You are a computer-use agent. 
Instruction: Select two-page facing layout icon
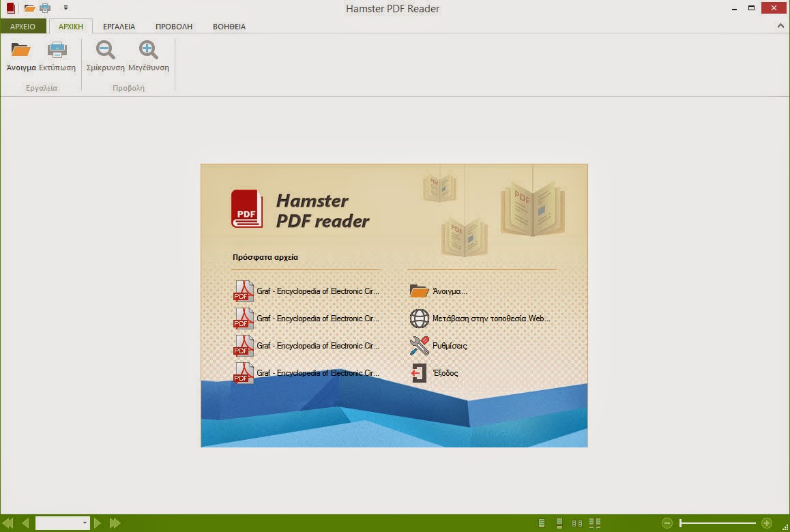577,523
